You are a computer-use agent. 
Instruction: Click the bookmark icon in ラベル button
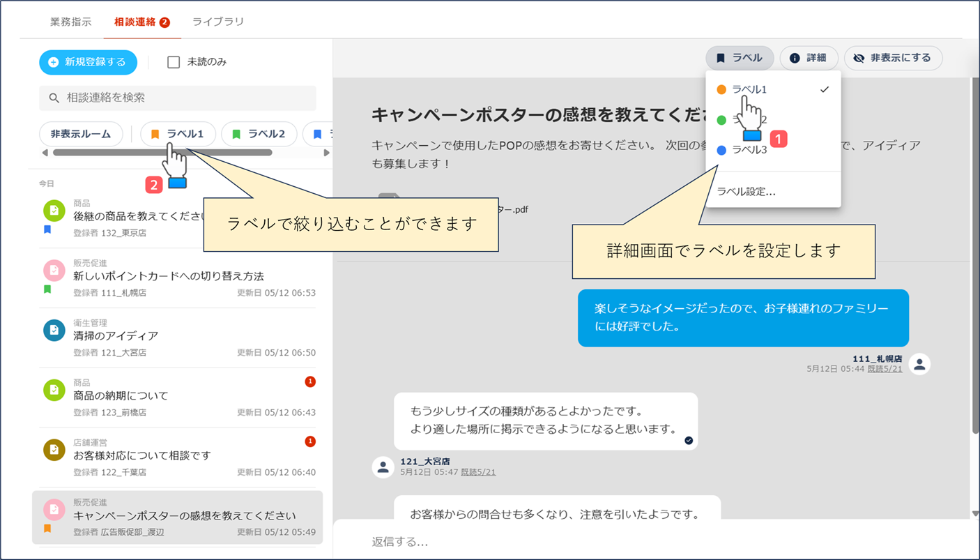click(721, 59)
